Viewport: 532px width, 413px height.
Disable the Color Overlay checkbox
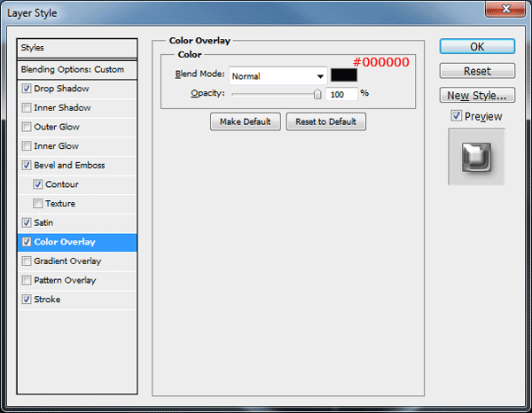click(x=27, y=242)
